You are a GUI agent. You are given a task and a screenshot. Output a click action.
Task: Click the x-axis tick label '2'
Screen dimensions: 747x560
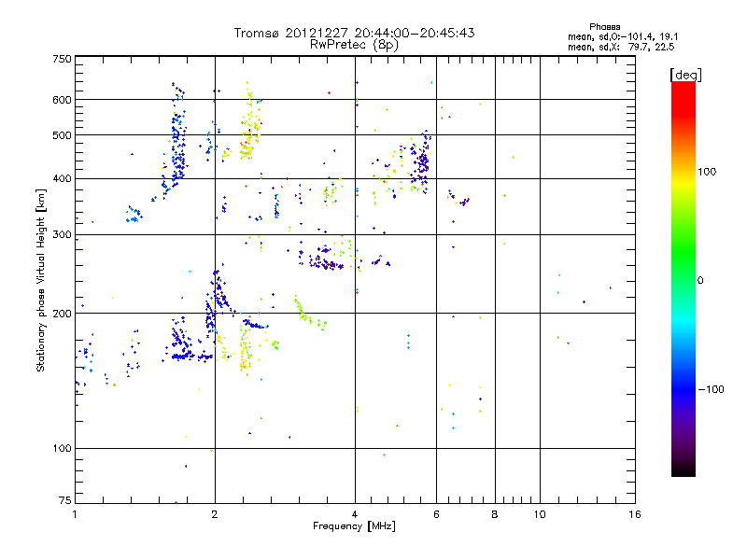coord(215,514)
